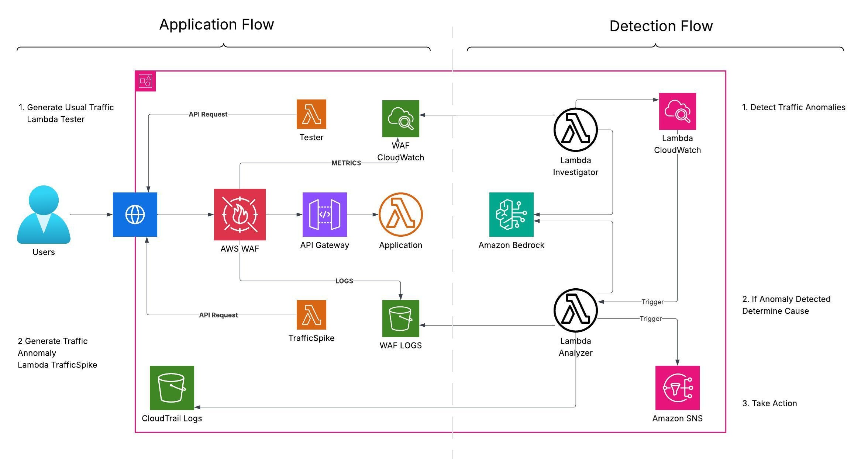The height and width of the screenshot is (459, 868).
Task: Click the Tester Lambda icon
Action: [x=311, y=114]
